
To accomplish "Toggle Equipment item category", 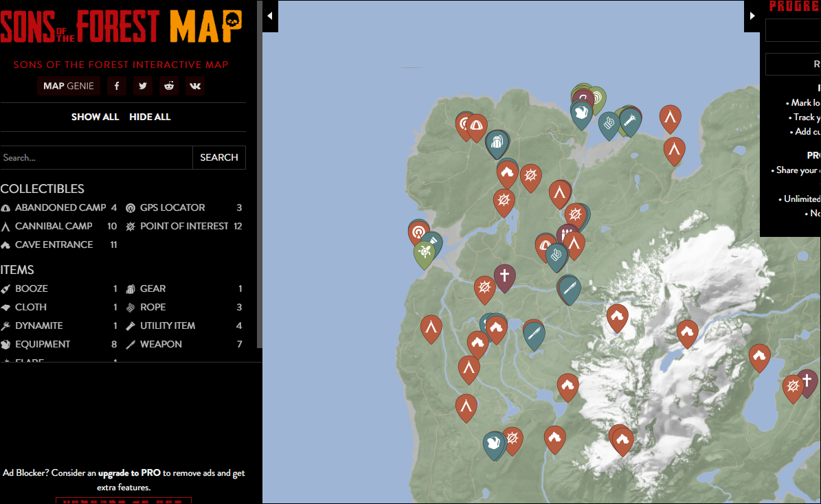I will pos(59,344).
